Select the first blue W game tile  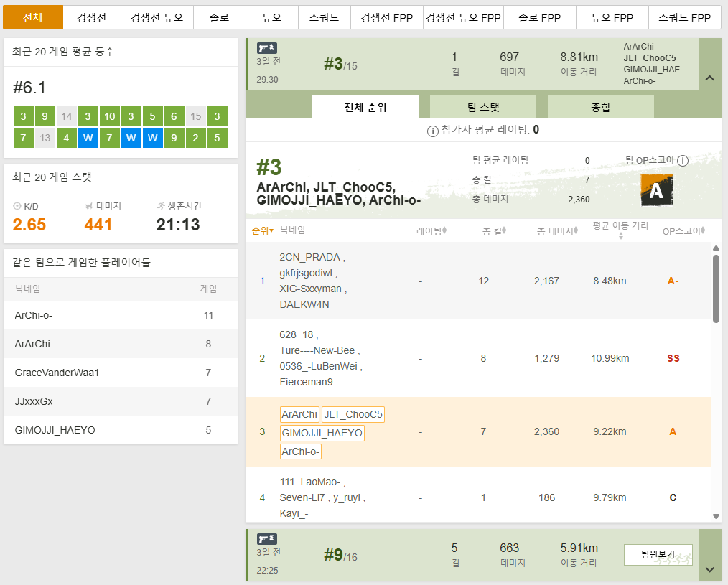click(x=88, y=137)
